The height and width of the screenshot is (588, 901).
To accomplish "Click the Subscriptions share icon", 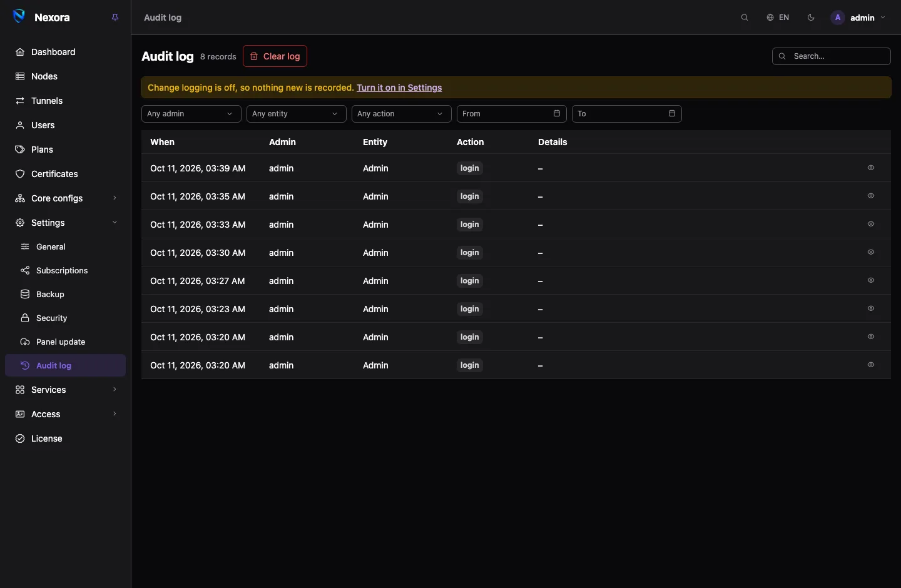I will (x=25, y=270).
